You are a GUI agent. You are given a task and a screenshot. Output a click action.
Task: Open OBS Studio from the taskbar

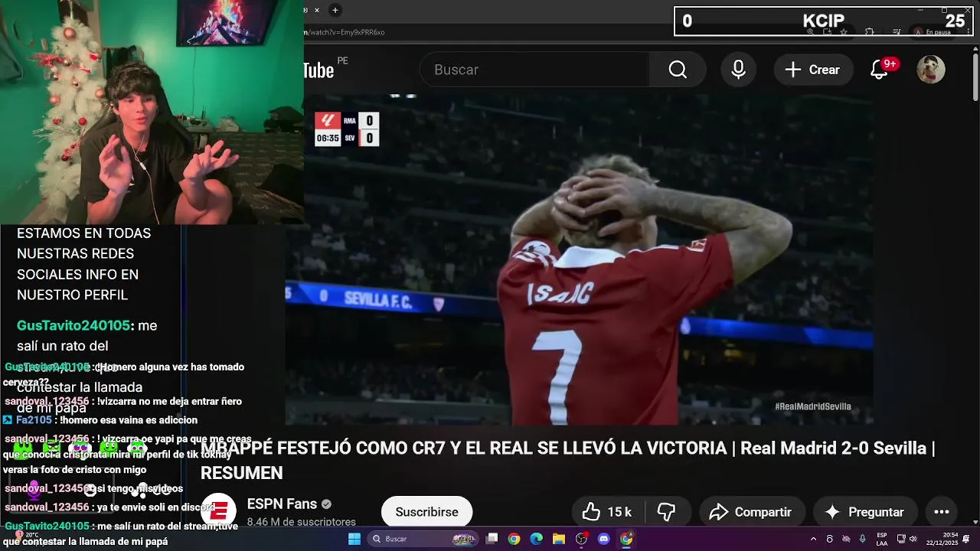coord(581,539)
